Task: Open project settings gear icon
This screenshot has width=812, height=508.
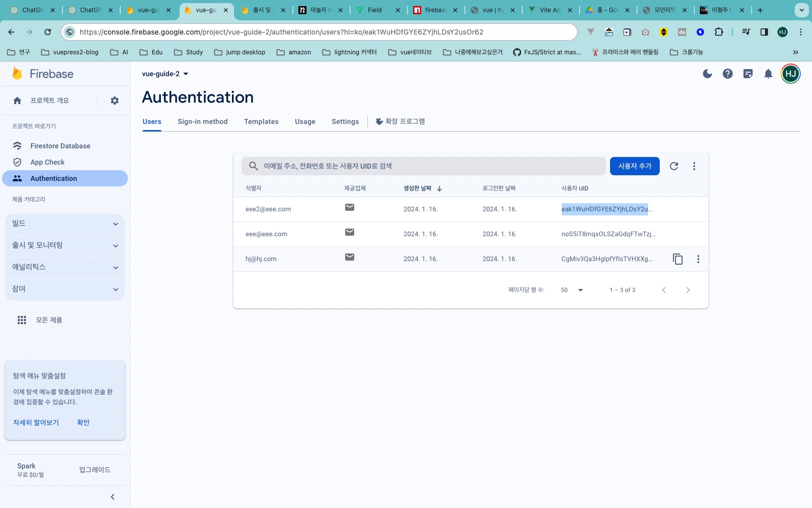Action: point(115,101)
